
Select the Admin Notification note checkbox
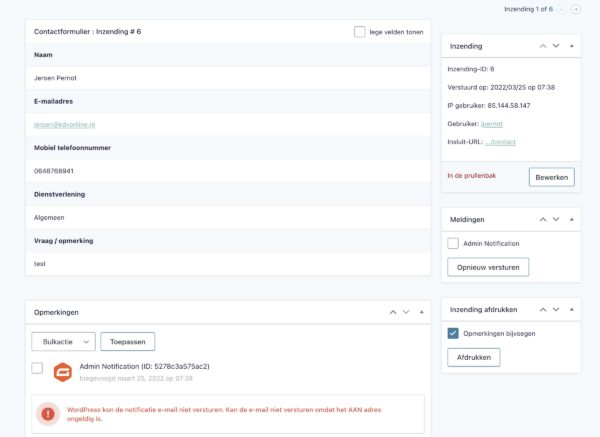37,368
